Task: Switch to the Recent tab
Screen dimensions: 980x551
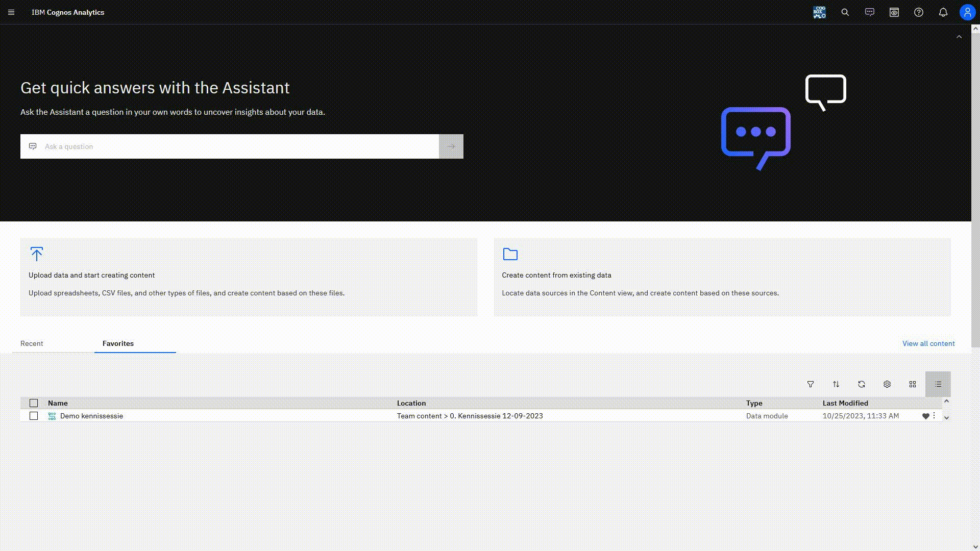Action: 32,343
